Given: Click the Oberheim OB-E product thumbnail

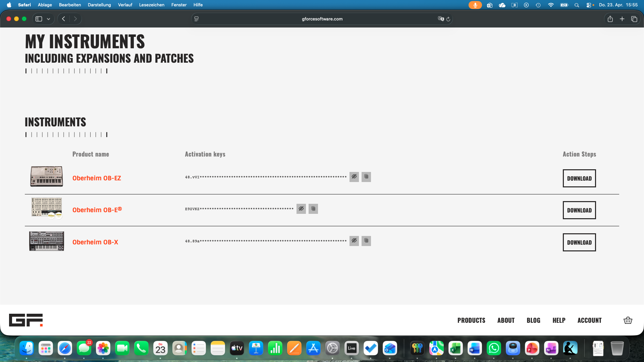Looking at the screenshot, I should pos(47,208).
